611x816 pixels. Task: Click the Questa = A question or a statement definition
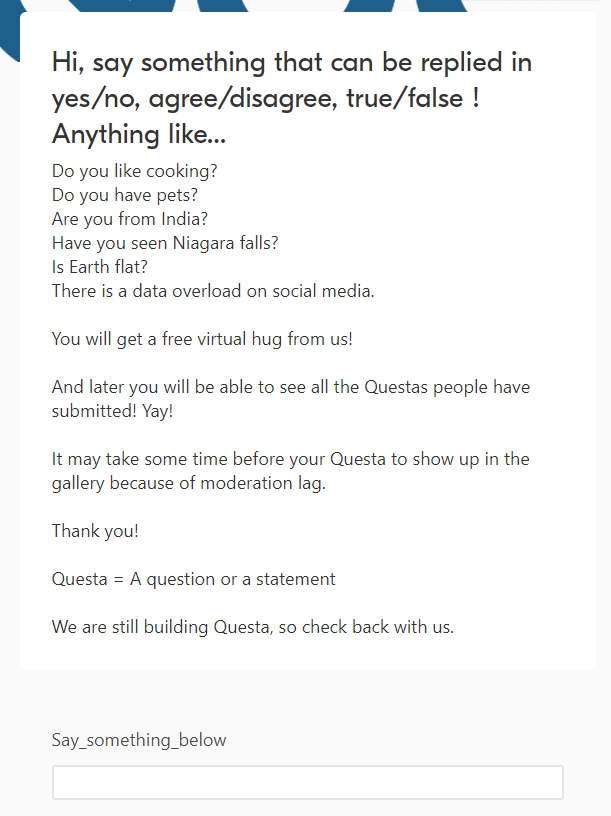pyautogui.click(x=194, y=579)
